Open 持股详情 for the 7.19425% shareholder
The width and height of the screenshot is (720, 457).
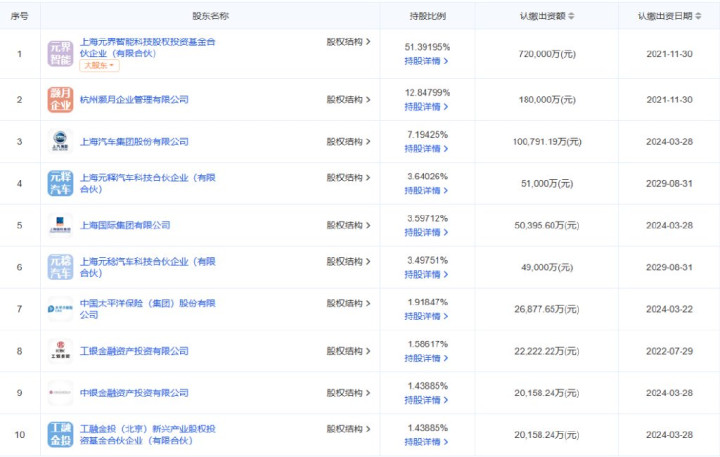click(426, 148)
